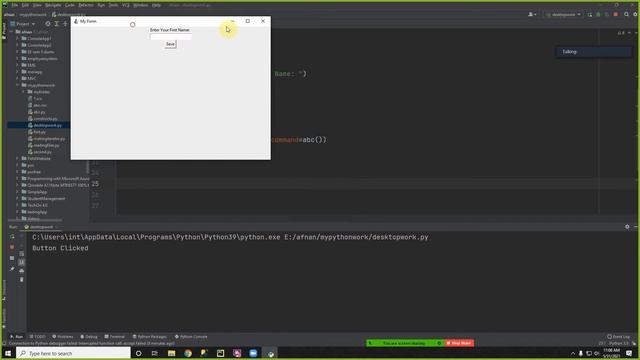Screen dimensions: 640x360
Task: Click the collapse all icon in Project panel
Action: [65, 24]
